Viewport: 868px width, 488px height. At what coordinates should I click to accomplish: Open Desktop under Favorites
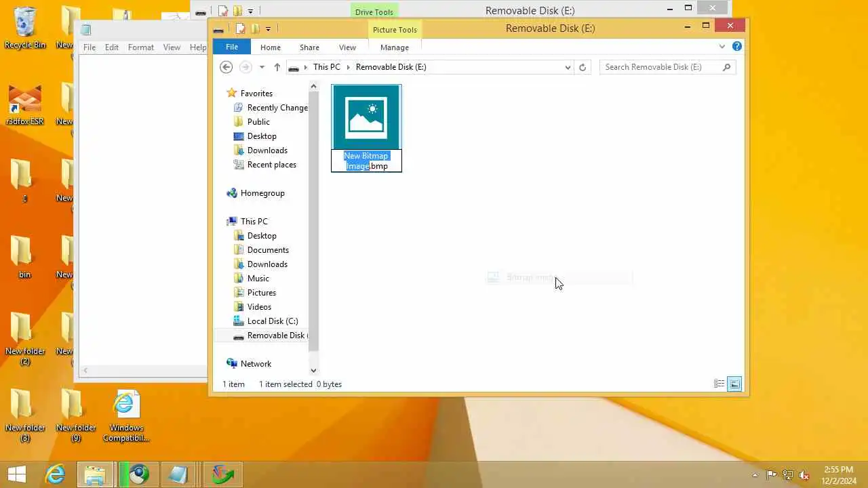click(262, 136)
